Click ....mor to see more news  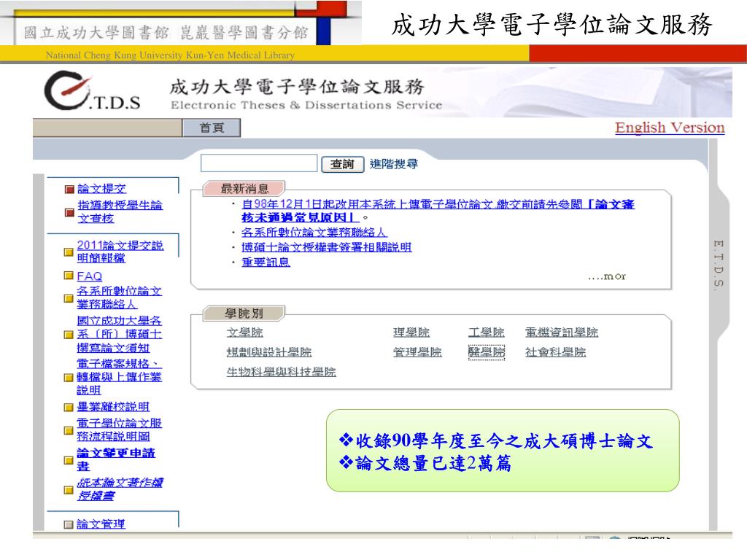pyautogui.click(x=606, y=276)
